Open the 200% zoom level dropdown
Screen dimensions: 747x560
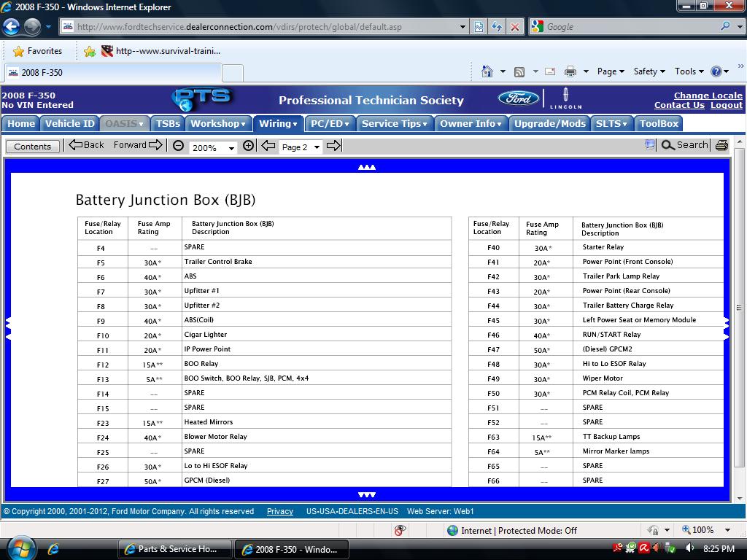tap(231, 148)
